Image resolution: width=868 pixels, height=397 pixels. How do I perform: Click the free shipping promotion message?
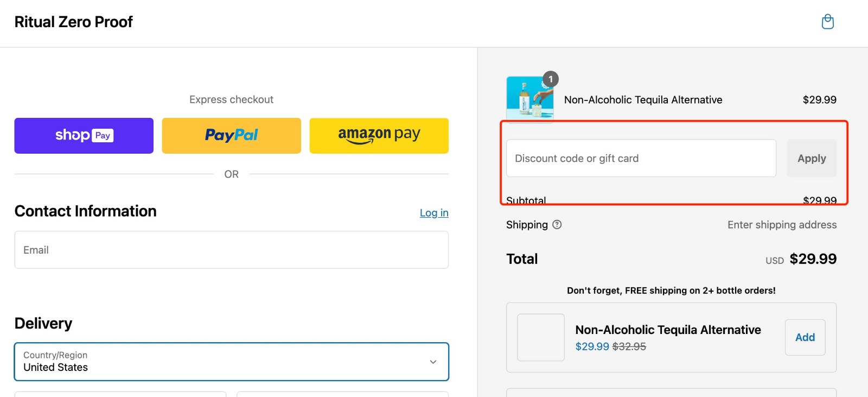click(x=671, y=290)
